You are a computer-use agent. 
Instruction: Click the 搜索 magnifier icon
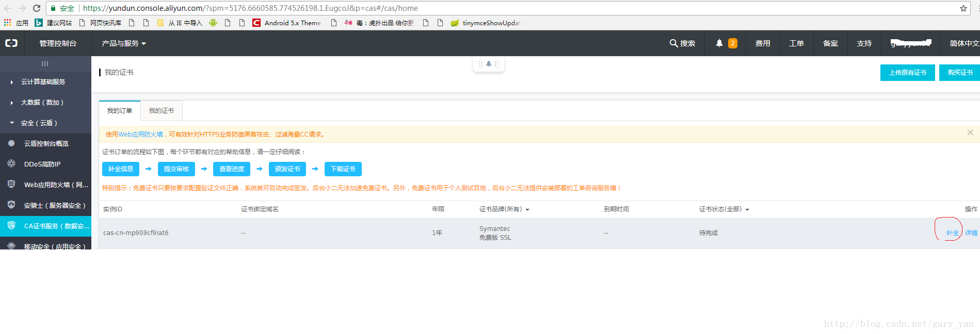[673, 43]
